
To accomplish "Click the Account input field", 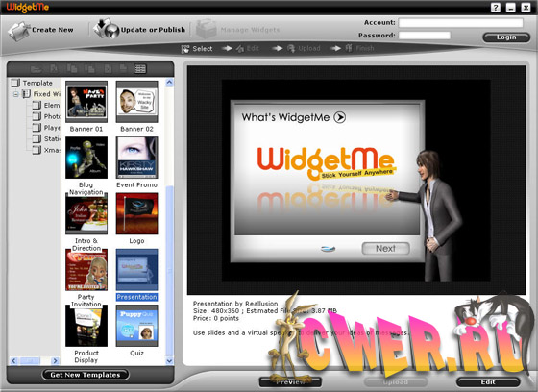I will (x=460, y=23).
